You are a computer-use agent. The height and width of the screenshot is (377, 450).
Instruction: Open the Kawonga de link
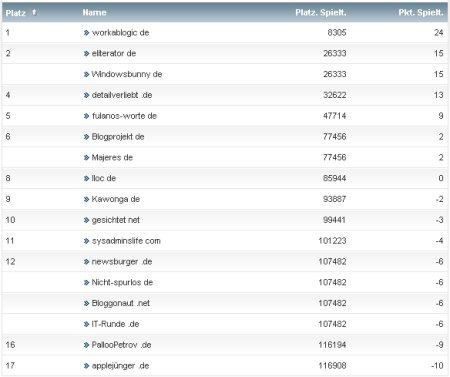(115, 199)
